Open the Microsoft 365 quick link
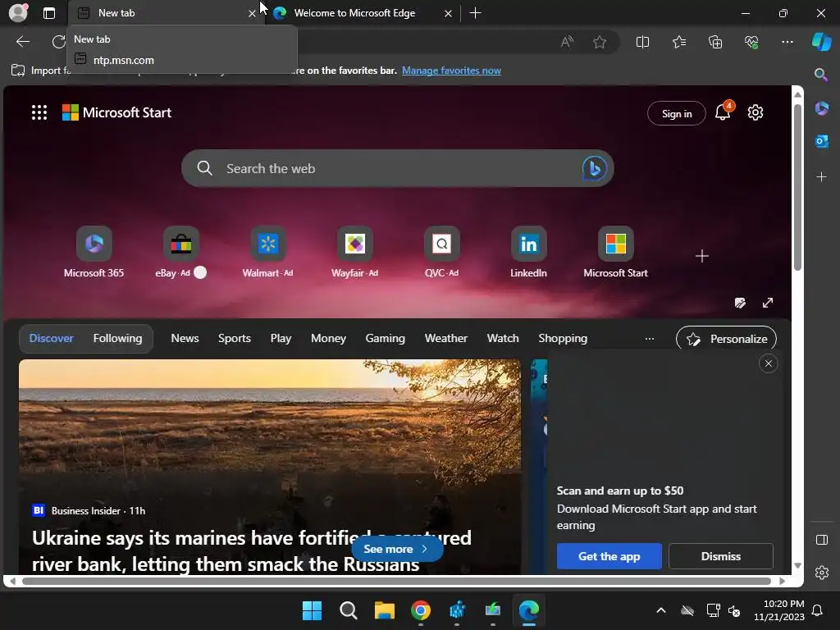Viewport: 840px width, 630px height. pyautogui.click(x=94, y=253)
